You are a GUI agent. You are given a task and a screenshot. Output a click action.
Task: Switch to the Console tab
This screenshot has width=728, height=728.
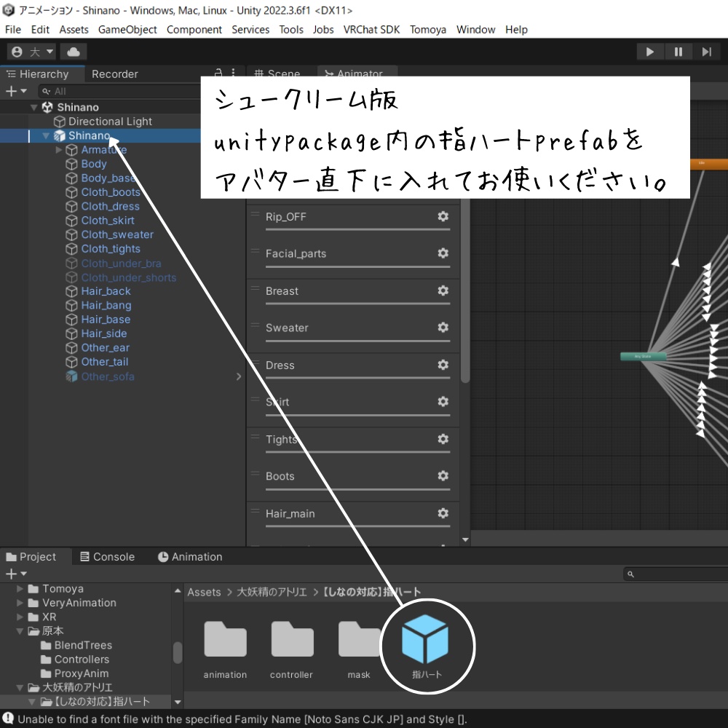point(108,557)
